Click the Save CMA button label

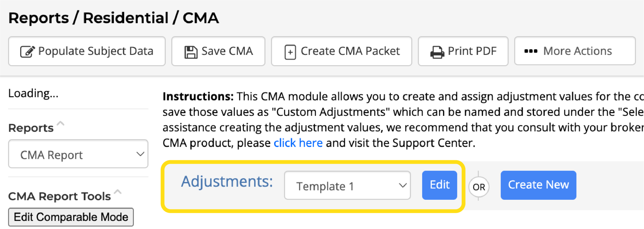click(x=227, y=51)
